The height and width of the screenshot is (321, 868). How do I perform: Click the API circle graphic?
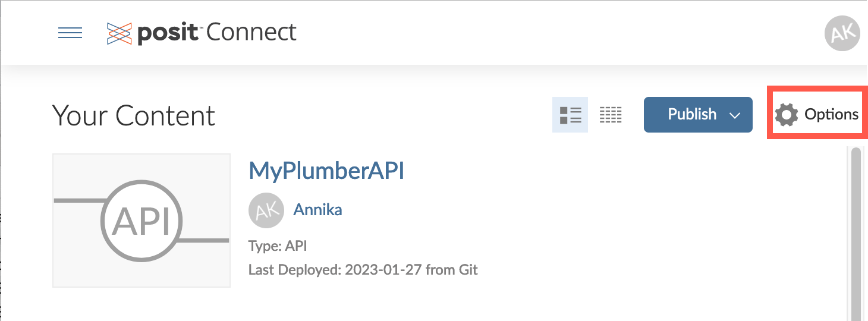141,221
